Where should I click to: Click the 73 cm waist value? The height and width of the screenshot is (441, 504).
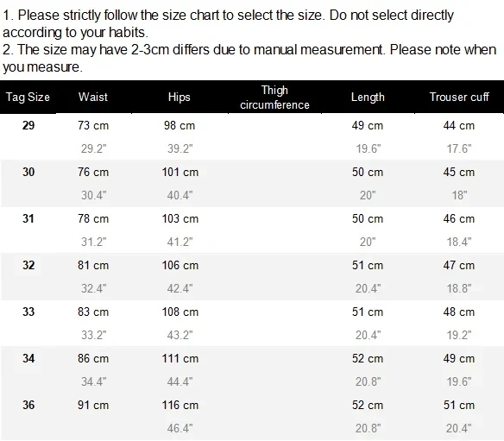coord(93,125)
